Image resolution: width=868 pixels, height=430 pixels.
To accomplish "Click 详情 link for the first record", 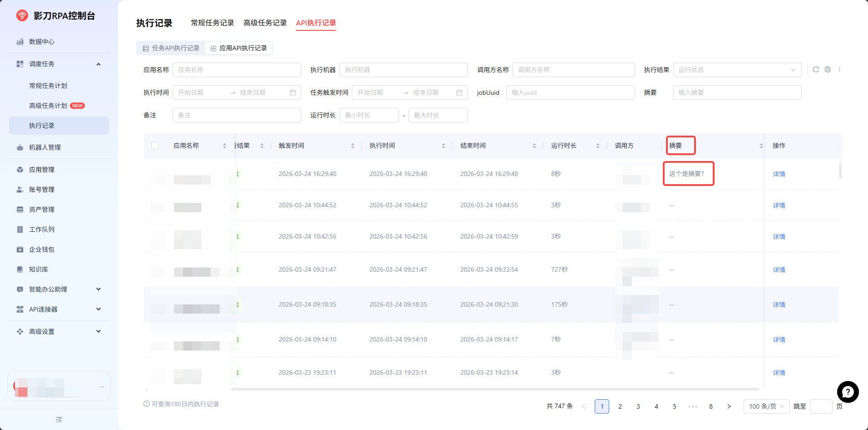I will (x=779, y=174).
